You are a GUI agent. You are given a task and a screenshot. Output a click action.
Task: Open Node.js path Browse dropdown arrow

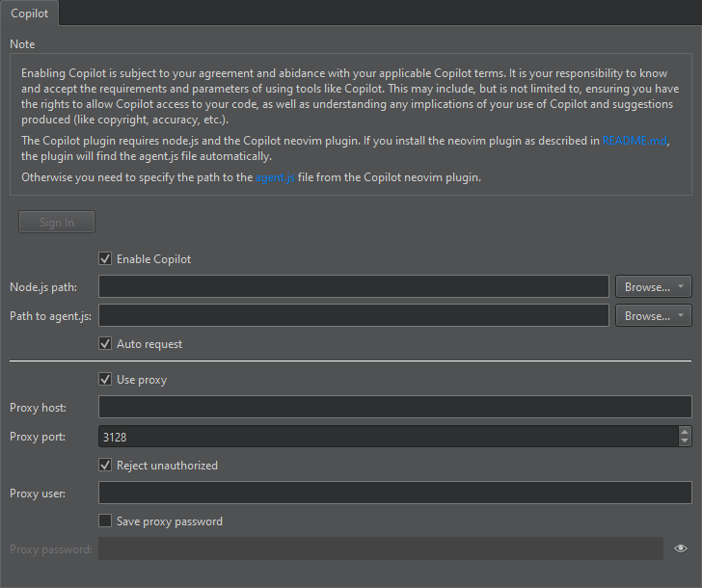pyautogui.click(x=682, y=287)
